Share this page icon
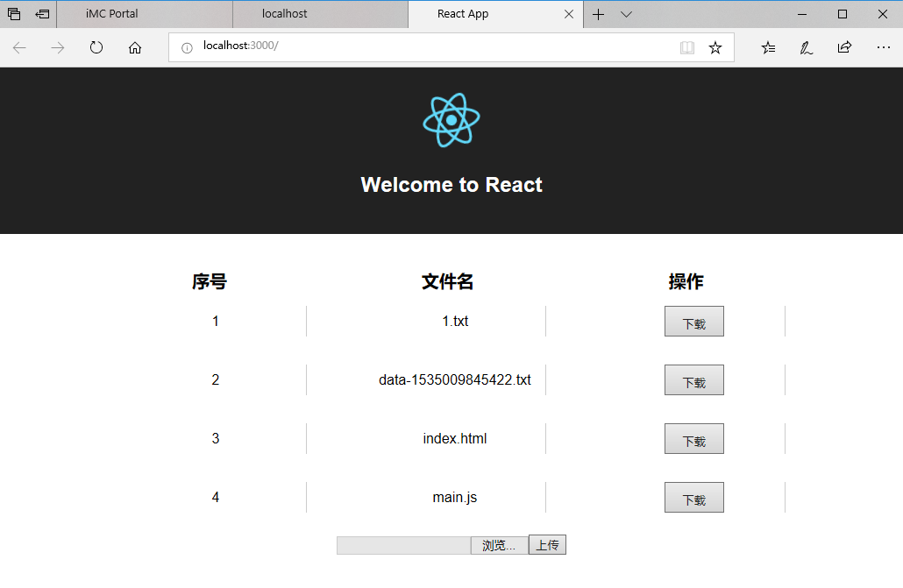Screen dimensions: 903x588 pos(844,48)
